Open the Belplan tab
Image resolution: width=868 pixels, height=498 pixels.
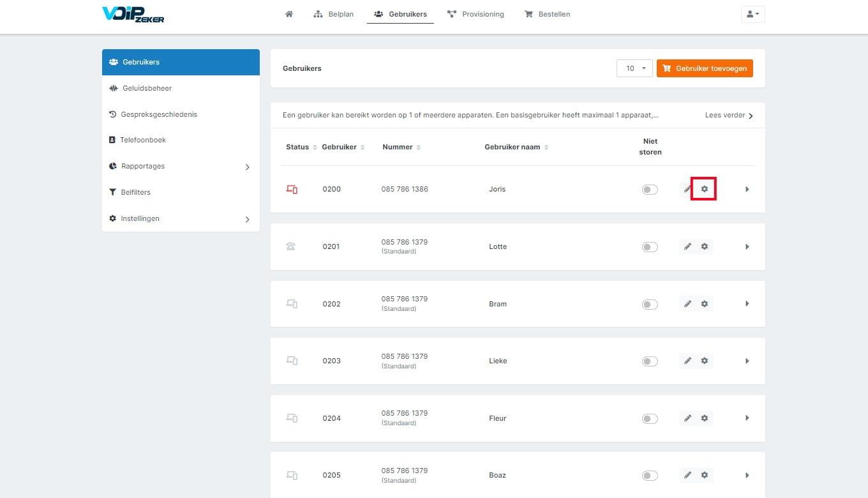(x=334, y=14)
